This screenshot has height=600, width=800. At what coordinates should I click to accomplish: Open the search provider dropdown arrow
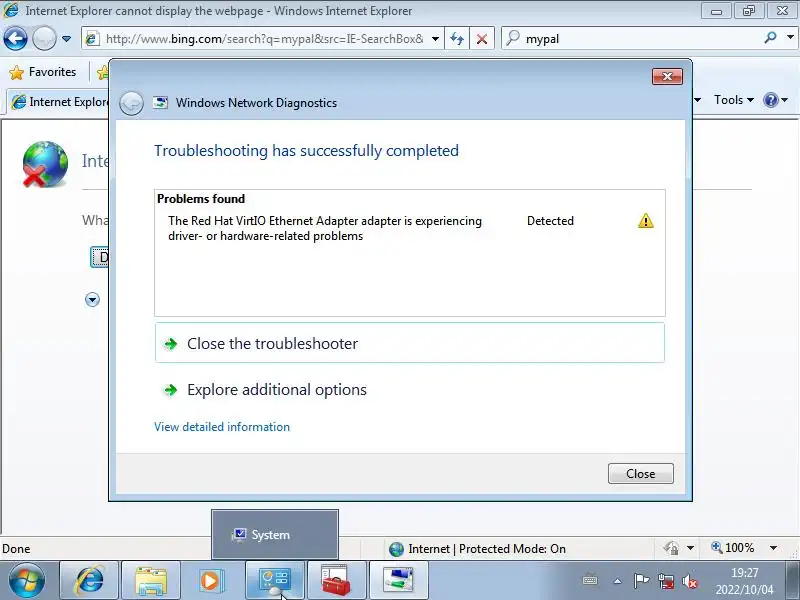pos(790,37)
